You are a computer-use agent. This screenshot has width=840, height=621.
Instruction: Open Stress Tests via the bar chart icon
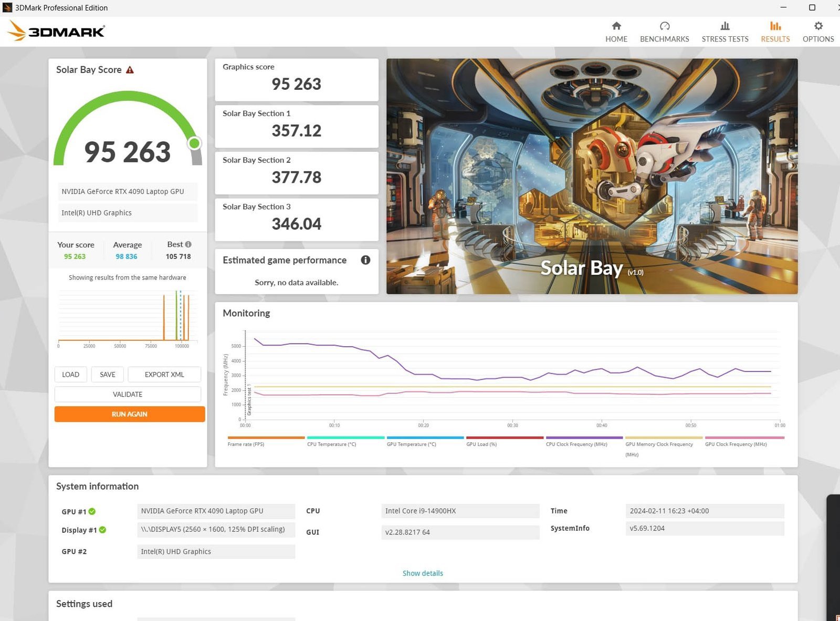724,26
